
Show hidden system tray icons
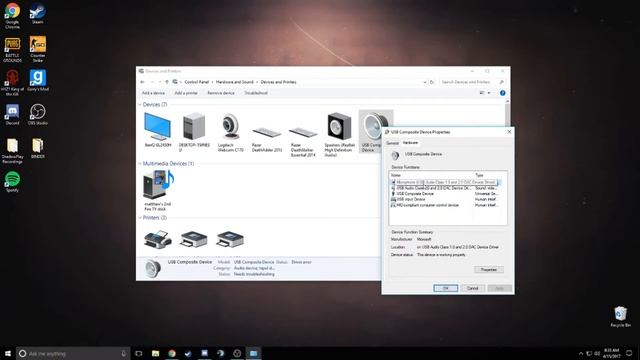click(x=581, y=353)
